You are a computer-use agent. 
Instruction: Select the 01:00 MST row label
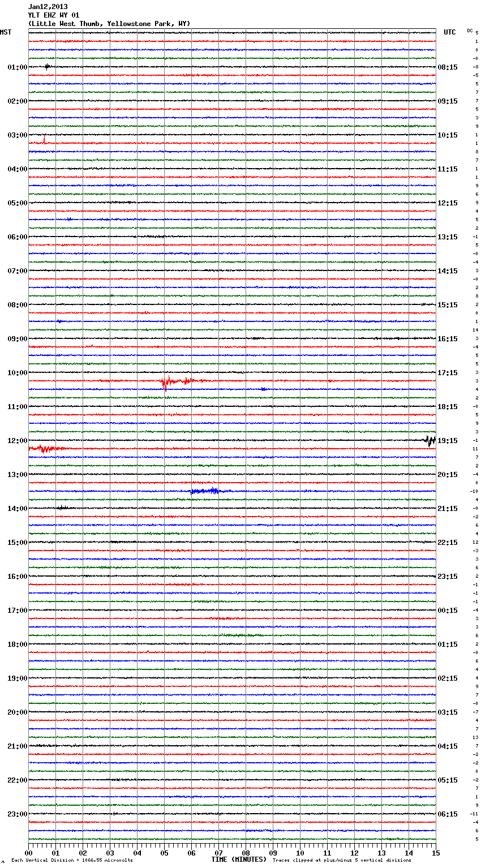point(18,67)
